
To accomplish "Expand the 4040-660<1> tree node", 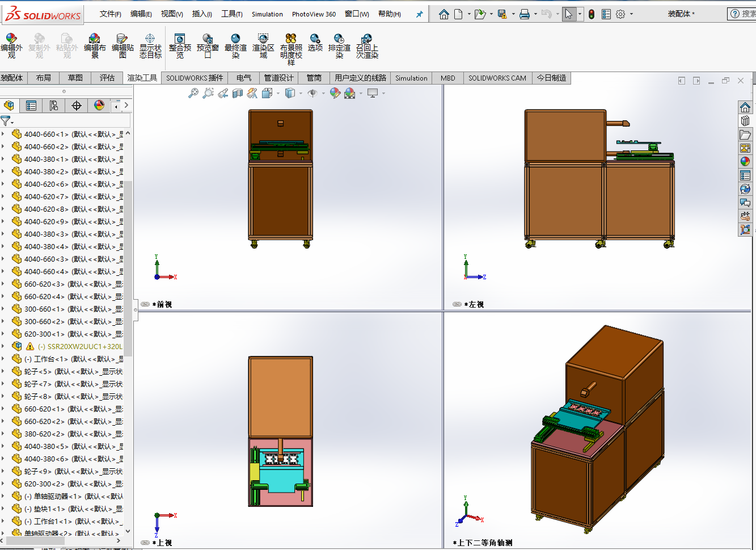I will pyautogui.click(x=3, y=135).
